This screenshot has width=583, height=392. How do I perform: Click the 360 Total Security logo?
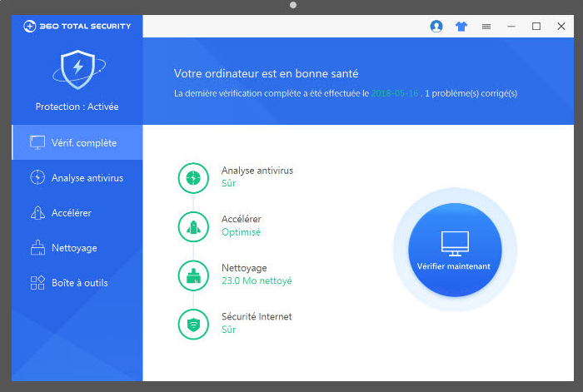[x=77, y=26]
